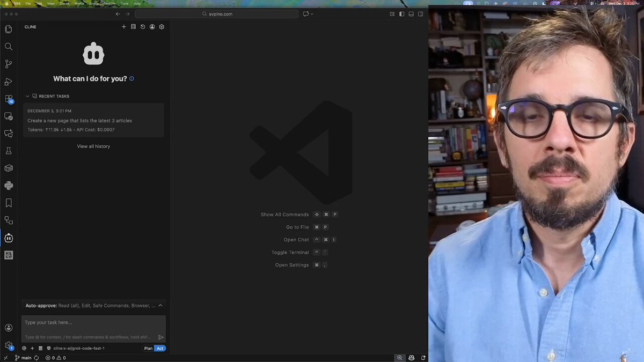Start a new Cline task with the plus icon
This screenshot has height=362, width=644.
tap(123, 26)
